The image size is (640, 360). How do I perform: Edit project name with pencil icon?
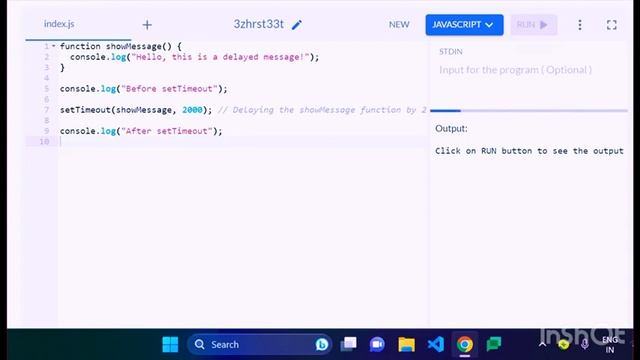[x=297, y=25]
